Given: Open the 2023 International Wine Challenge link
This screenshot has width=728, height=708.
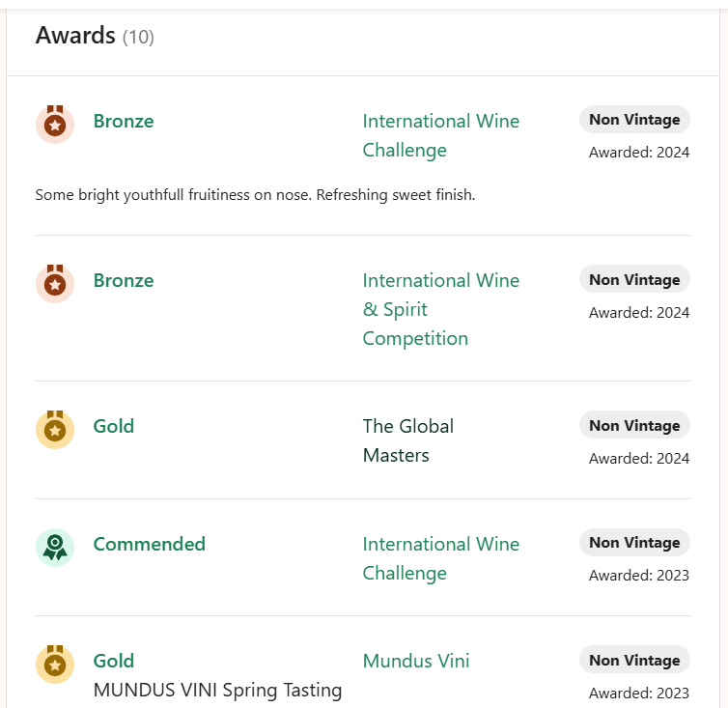Looking at the screenshot, I should click(x=440, y=558).
